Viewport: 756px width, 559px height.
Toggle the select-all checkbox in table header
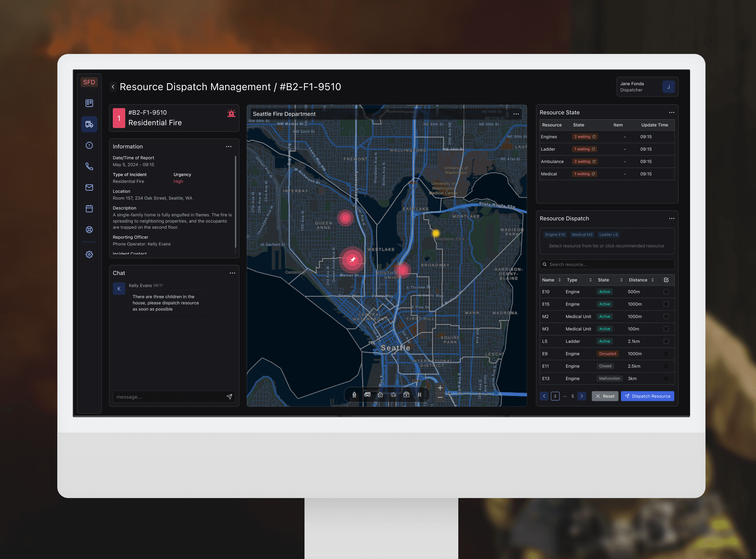click(x=666, y=280)
